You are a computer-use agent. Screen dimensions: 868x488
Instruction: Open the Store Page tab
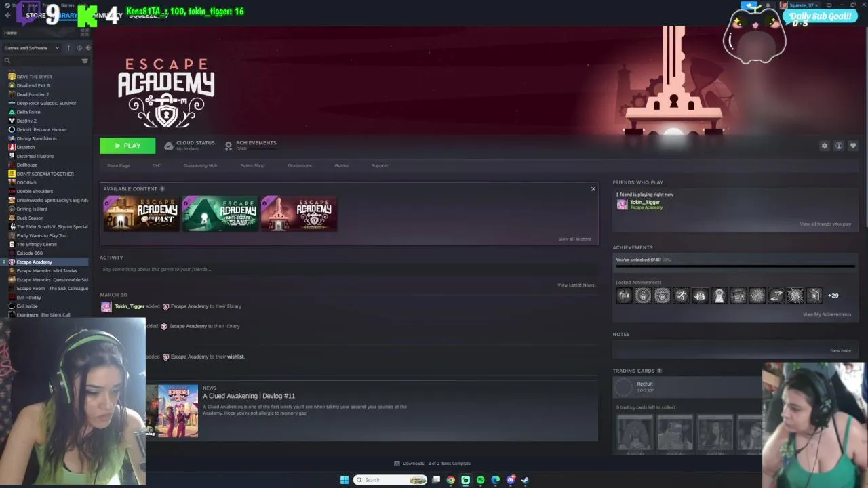click(x=118, y=165)
